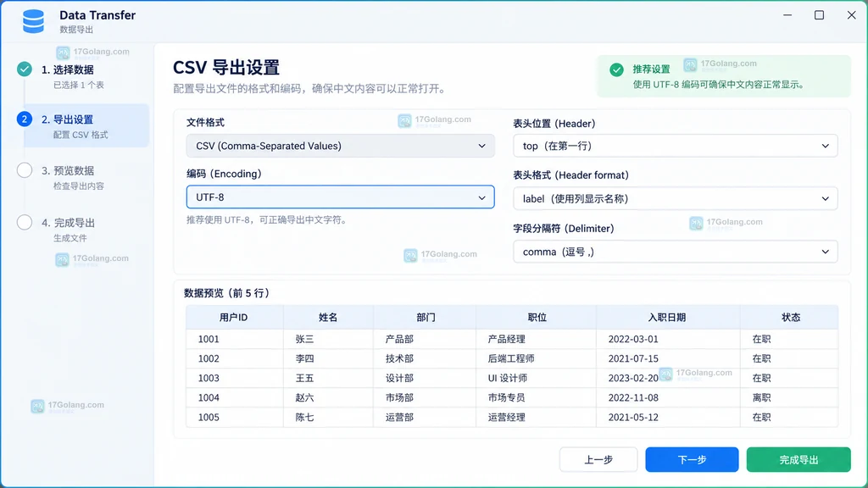Click the empty step 3 circle

[x=25, y=169]
